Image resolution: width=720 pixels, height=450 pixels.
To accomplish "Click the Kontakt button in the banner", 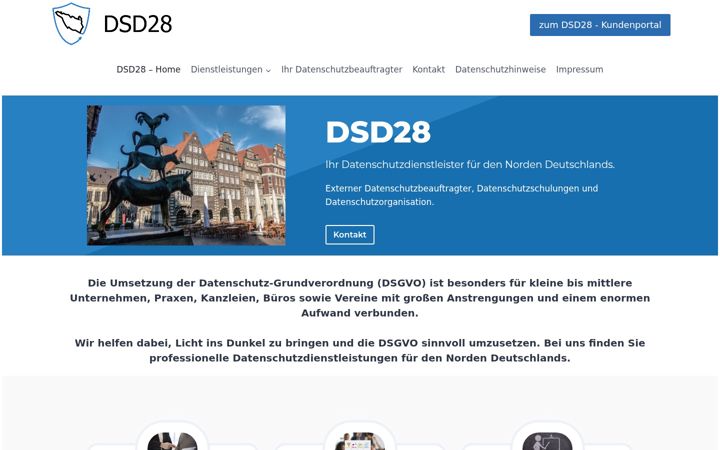I will pyautogui.click(x=349, y=235).
